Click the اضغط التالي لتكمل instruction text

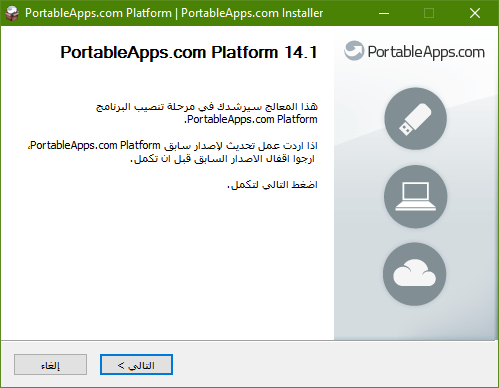point(272,185)
